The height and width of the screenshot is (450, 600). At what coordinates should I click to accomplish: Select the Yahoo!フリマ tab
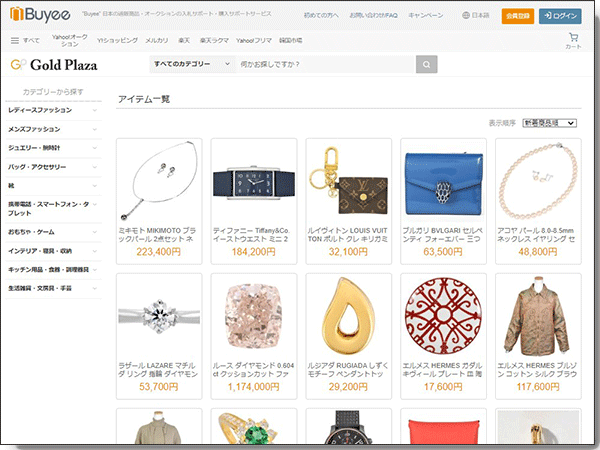click(x=254, y=40)
